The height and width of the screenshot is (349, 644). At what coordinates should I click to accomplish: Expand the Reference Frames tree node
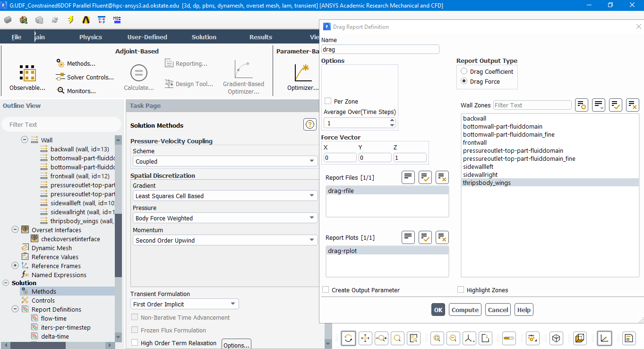point(15,266)
